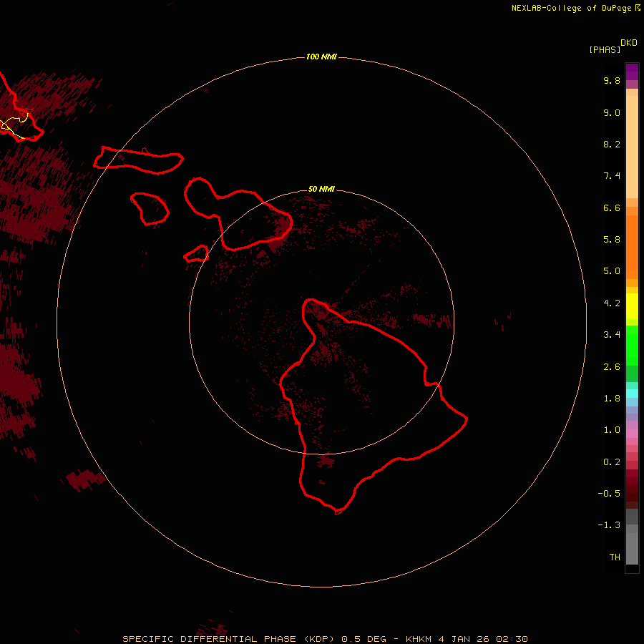
Task: Select the 100 NMI range ring label
Action: tap(321, 57)
